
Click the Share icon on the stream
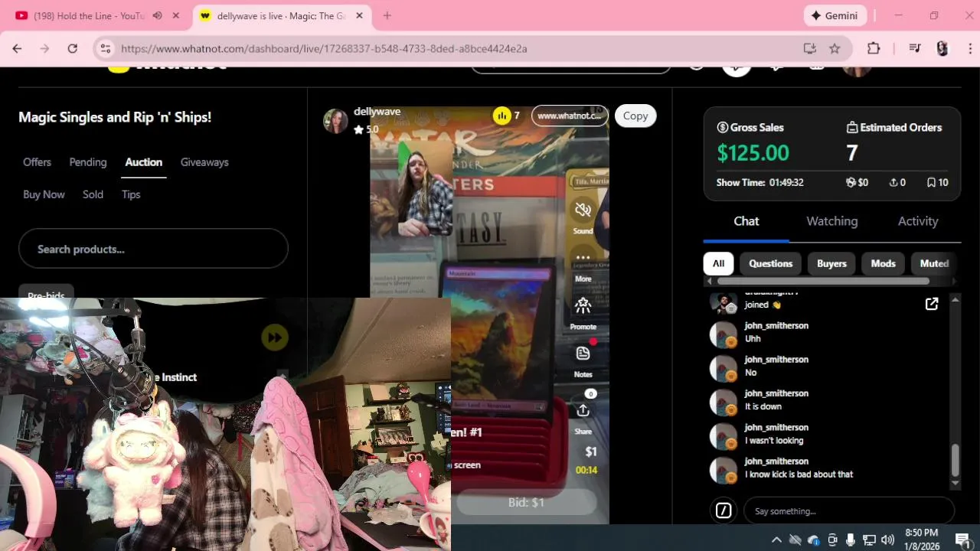(x=583, y=411)
